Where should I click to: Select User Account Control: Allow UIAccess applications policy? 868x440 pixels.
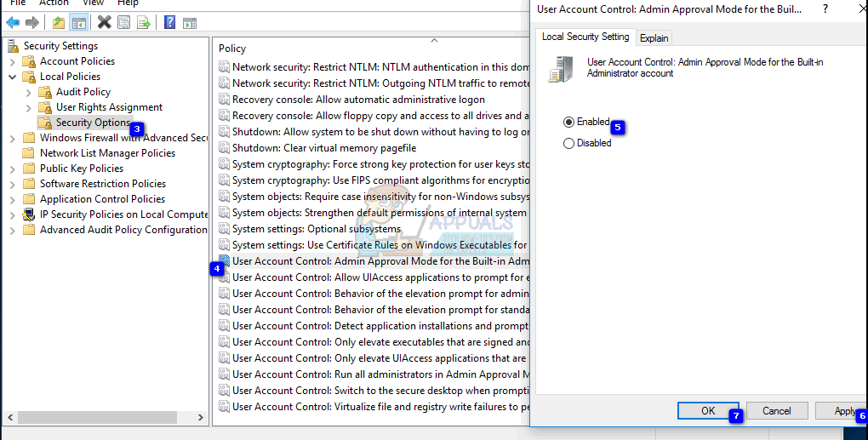[374, 277]
